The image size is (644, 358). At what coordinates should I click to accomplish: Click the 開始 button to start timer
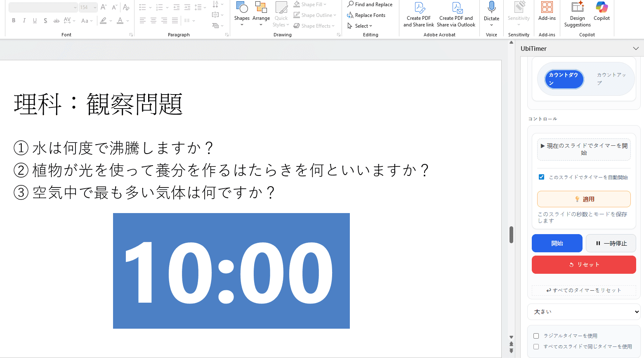557,243
